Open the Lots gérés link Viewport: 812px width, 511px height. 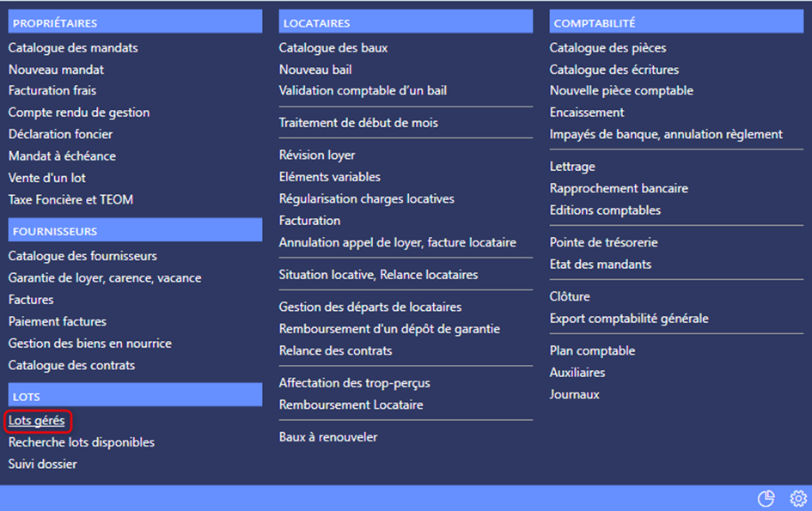[x=37, y=421]
